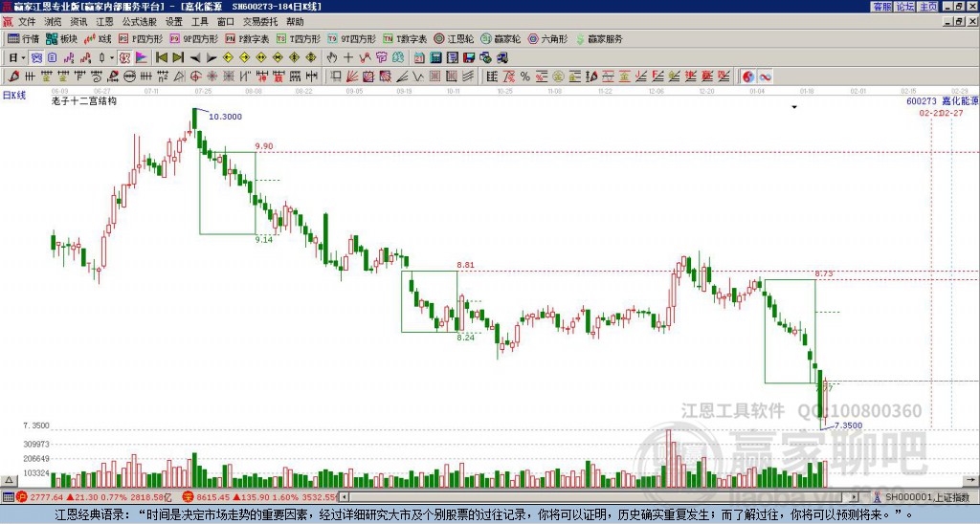Click the 8615.45 index value in status bar
The width and height of the screenshot is (980, 524).
click(213, 498)
